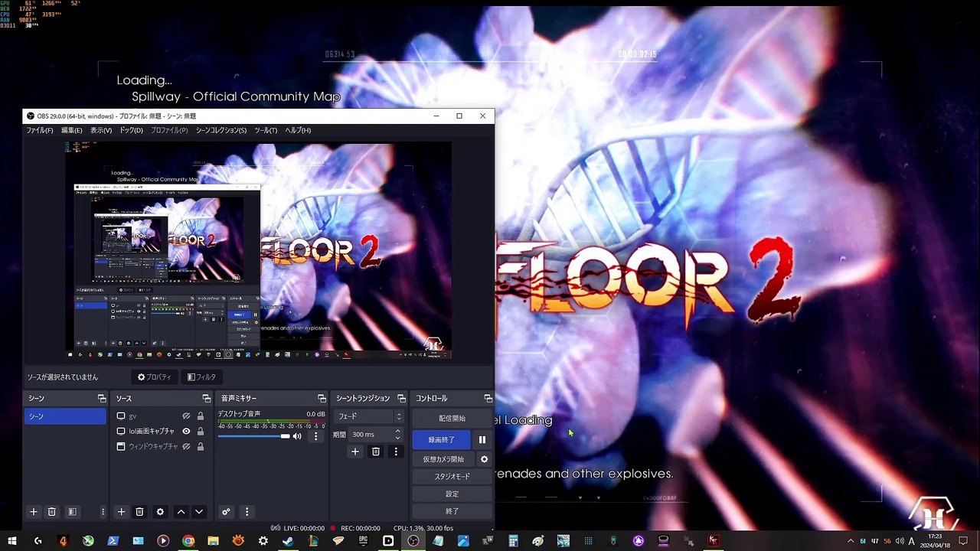This screenshot has width=980, height=551.
Task: Add a new scene with the plus icon
Action: [x=33, y=512]
